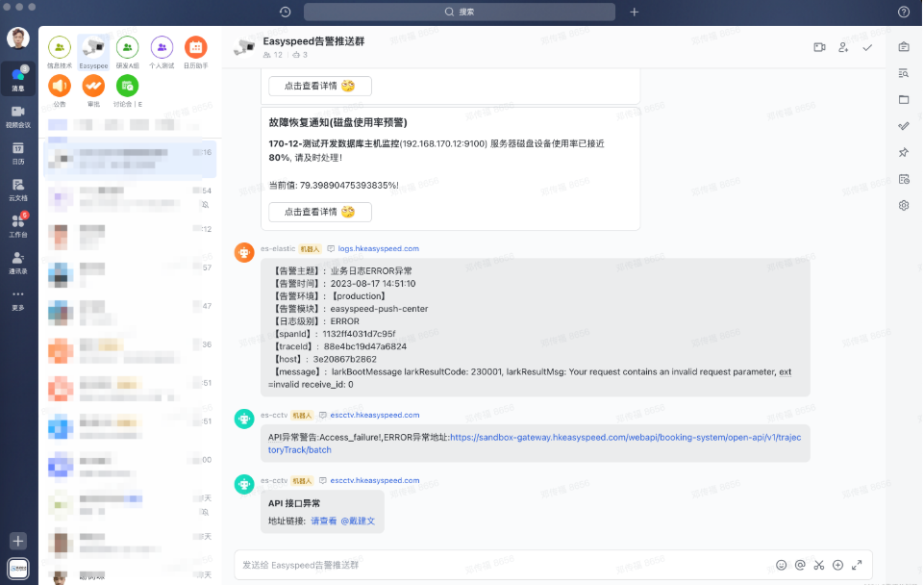Start a video call in chat header

(x=820, y=47)
